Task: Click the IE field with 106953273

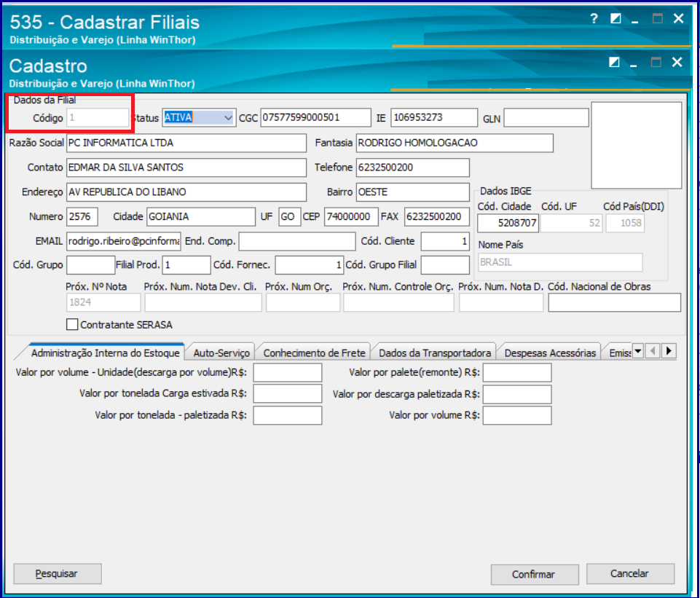Action: click(x=434, y=118)
